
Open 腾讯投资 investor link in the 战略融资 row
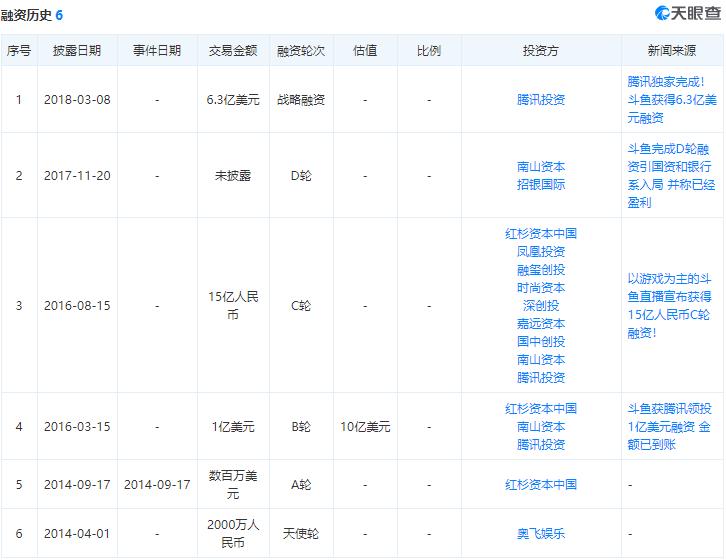pyautogui.click(x=541, y=100)
